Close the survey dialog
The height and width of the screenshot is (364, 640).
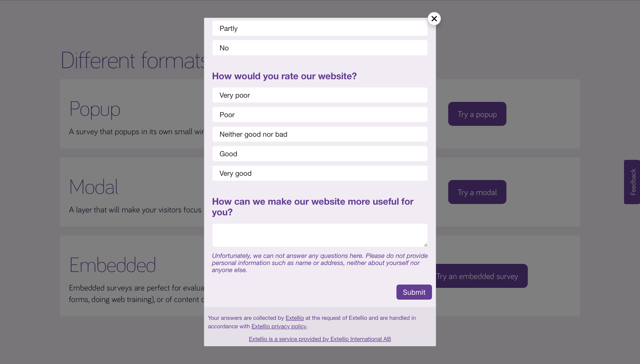click(434, 18)
